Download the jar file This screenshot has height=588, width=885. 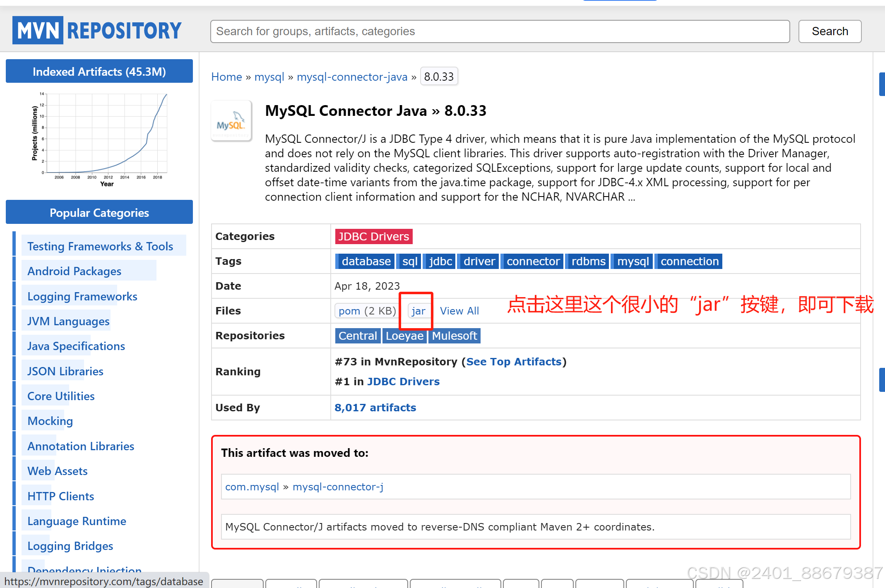click(x=418, y=311)
